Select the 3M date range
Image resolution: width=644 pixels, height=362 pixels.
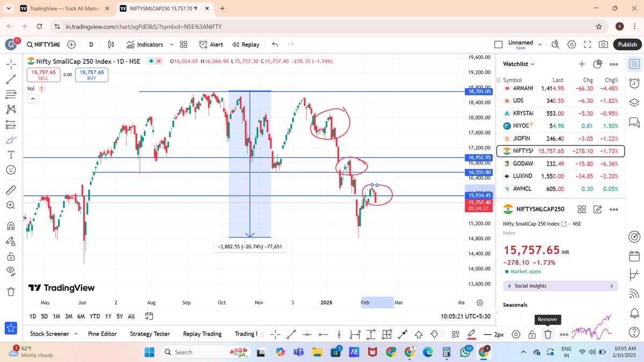69,316
